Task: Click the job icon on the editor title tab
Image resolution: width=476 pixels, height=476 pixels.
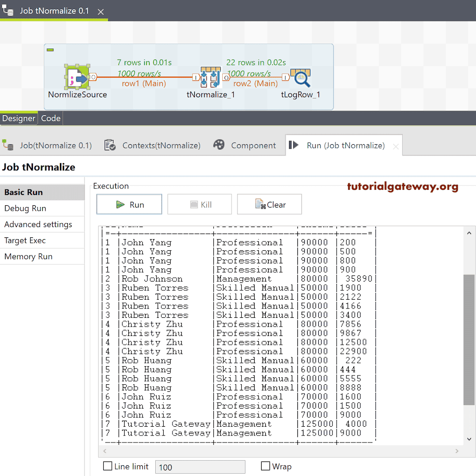Action: pos(7,10)
